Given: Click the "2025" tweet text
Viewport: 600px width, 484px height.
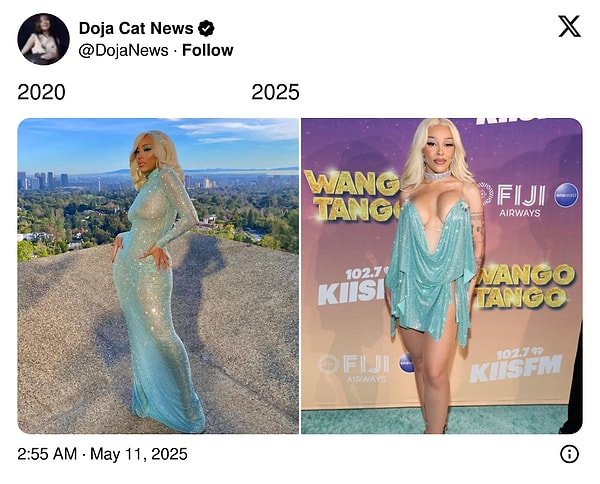Looking at the screenshot, I should (275, 92).
